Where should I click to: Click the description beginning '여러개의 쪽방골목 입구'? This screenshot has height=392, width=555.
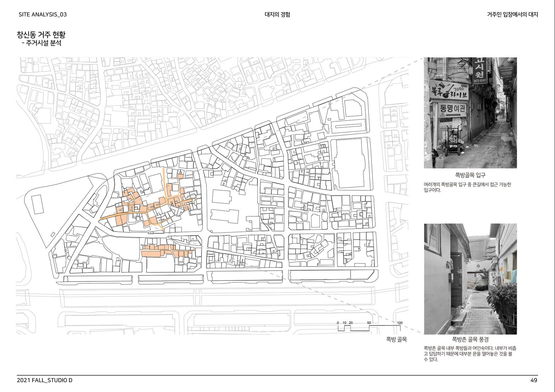(467, 187)
